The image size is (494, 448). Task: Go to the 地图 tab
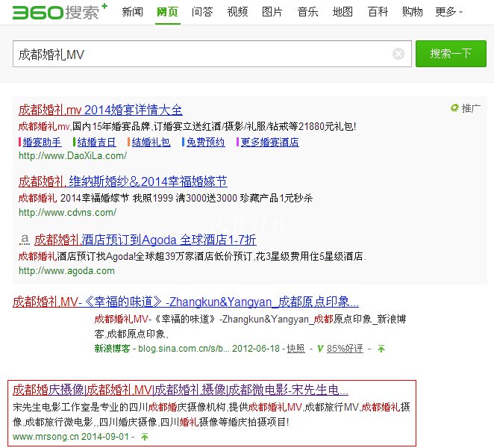pos(343,12)
